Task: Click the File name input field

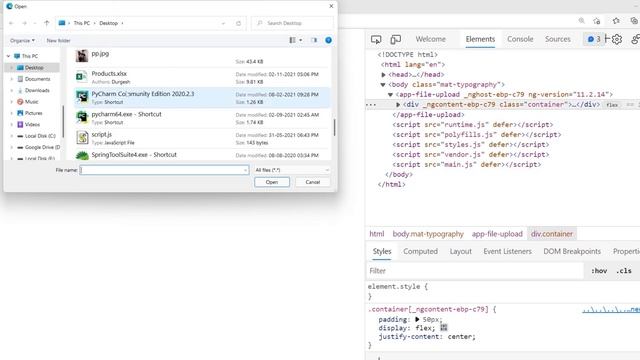Action: click(164, 170)
